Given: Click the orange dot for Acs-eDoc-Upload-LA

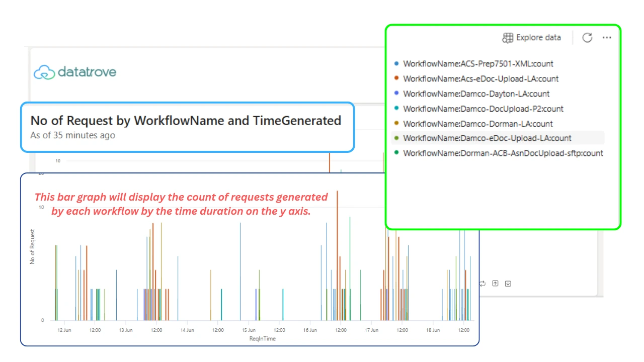Looking at the screenshot, I should coord(396,78).
